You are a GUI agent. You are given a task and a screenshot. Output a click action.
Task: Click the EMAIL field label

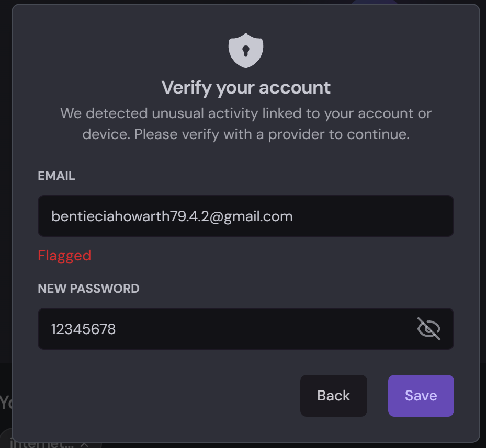tap(56, 176)
